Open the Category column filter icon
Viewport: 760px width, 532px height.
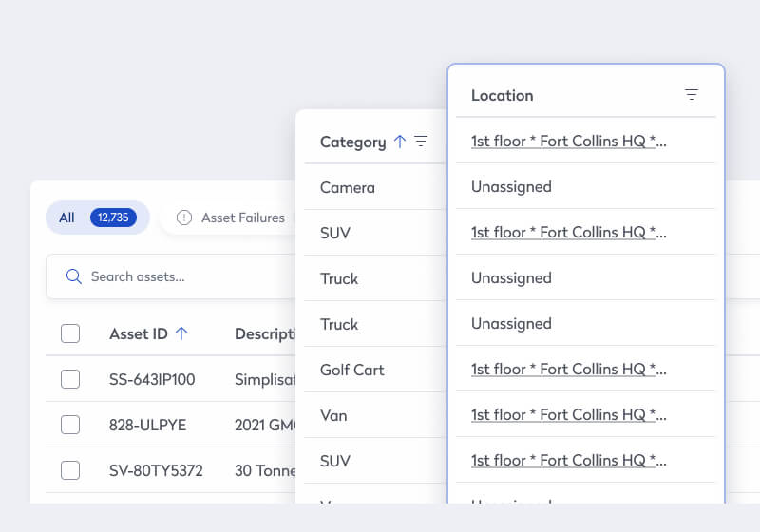421,142
